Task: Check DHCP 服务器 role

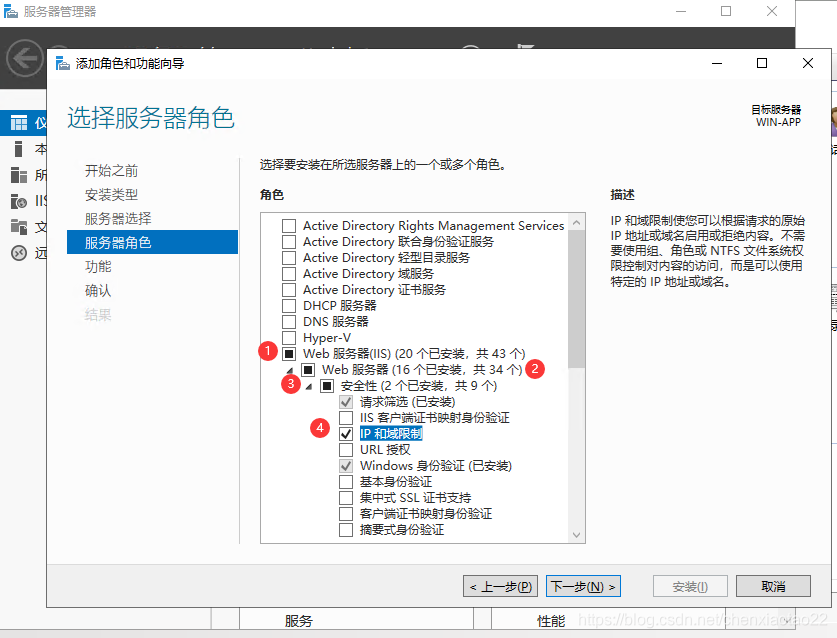Action: [x=289, y=306]
